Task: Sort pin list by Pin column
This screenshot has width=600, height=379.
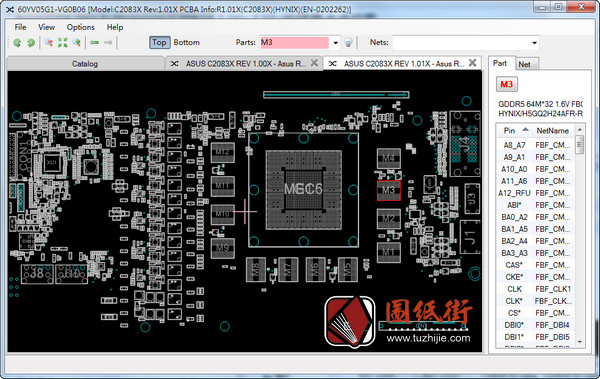Action: coord(515,131)
